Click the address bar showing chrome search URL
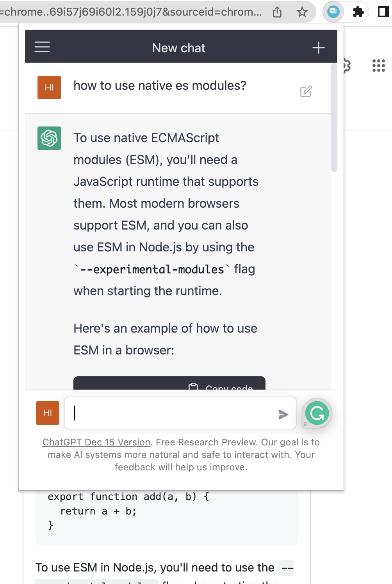The height and width of the screenshot is (584, 392). point(129,11)
